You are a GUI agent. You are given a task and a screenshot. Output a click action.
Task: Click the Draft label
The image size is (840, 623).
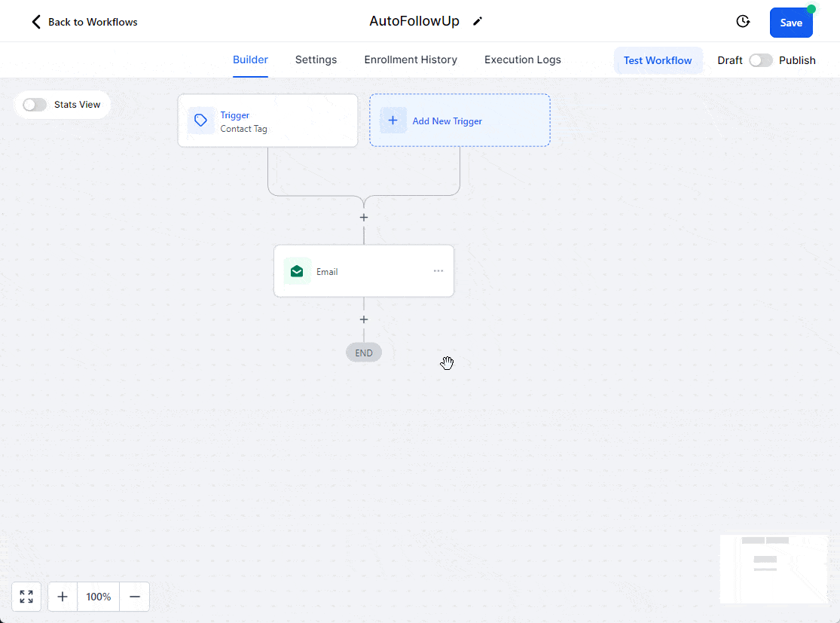point(730,60)
